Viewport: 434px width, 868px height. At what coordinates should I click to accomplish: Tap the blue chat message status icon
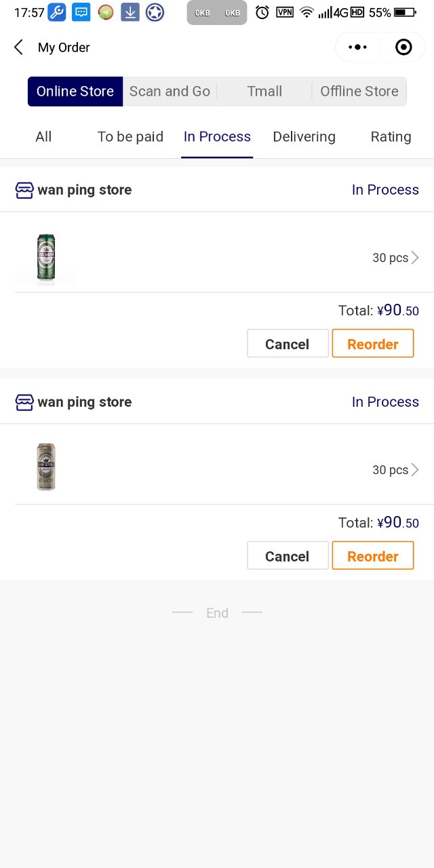tap(81, 12)
